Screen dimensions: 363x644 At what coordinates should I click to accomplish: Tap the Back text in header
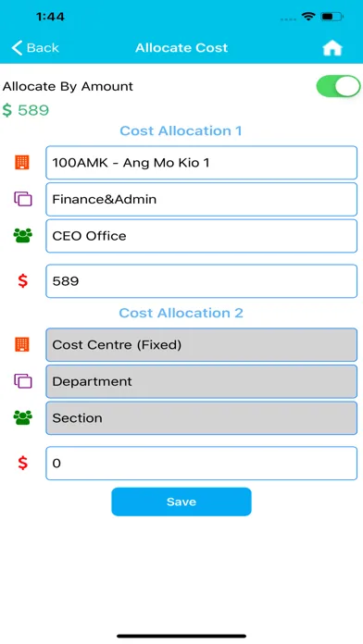(43, 47)
